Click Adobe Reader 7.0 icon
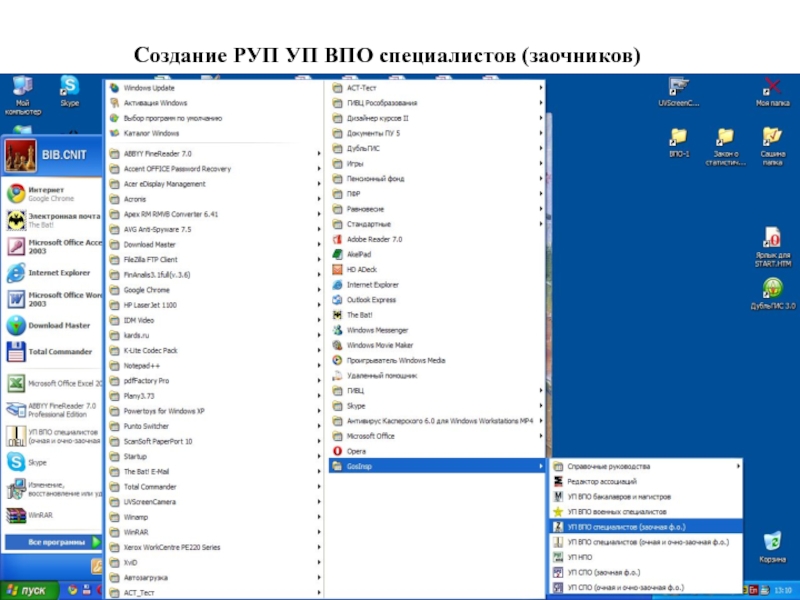The height and width of the screenshot is (600, 800). pos(337,239)
